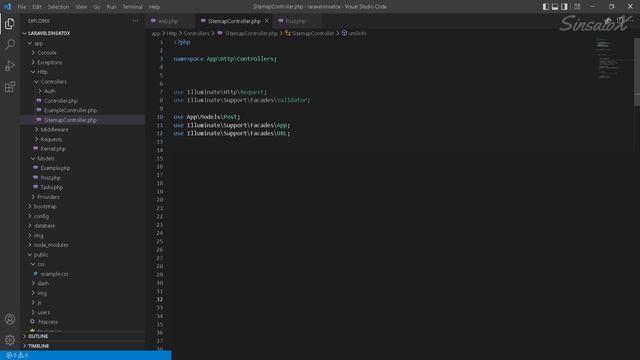Open example.css file
Screen dimensions: 640x360
(x=54, y=274)
